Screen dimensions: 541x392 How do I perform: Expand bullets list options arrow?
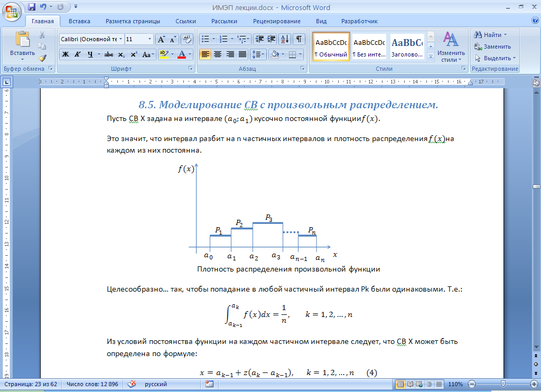click(213, 39)
